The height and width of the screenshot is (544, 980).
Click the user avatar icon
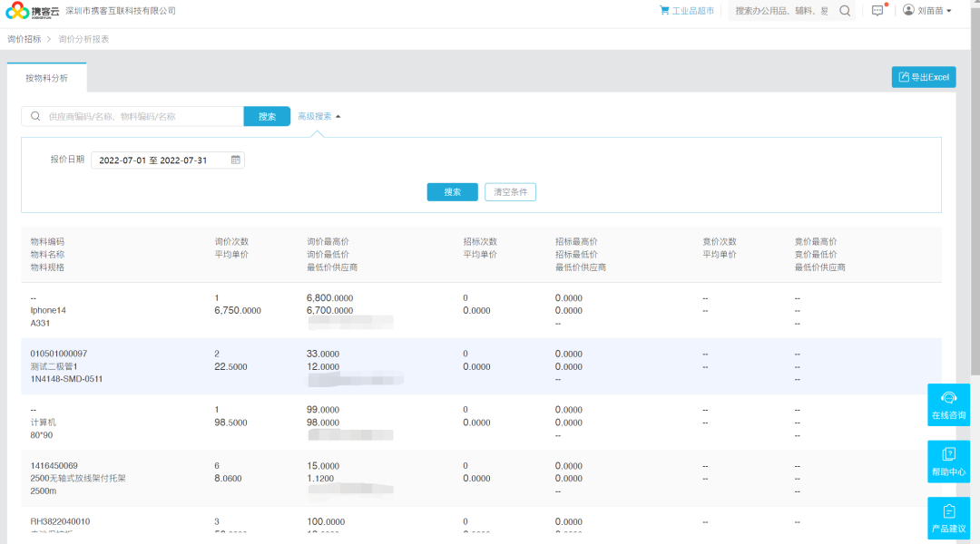coord(907,11)
